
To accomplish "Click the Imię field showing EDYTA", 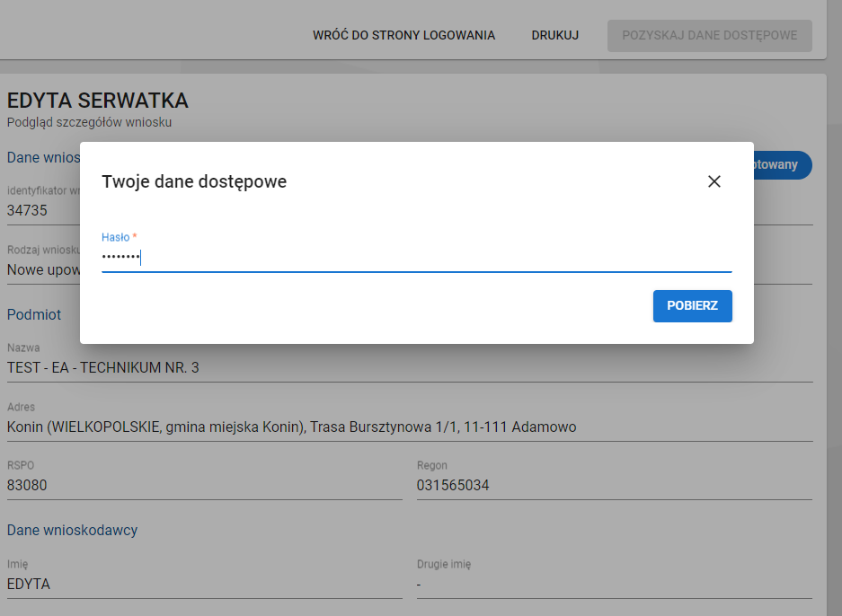I will (29, 584).
